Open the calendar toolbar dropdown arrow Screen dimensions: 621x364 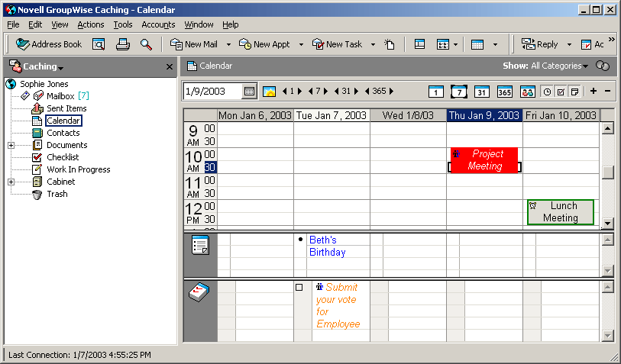coord(495,45)
